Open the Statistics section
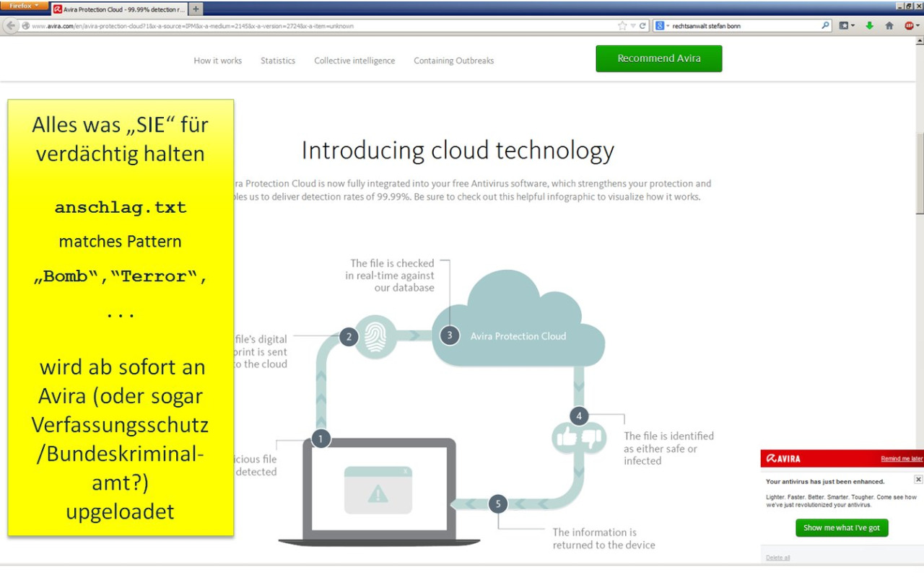This screenshot has height=585, width=924. click(x=278, y=61)
